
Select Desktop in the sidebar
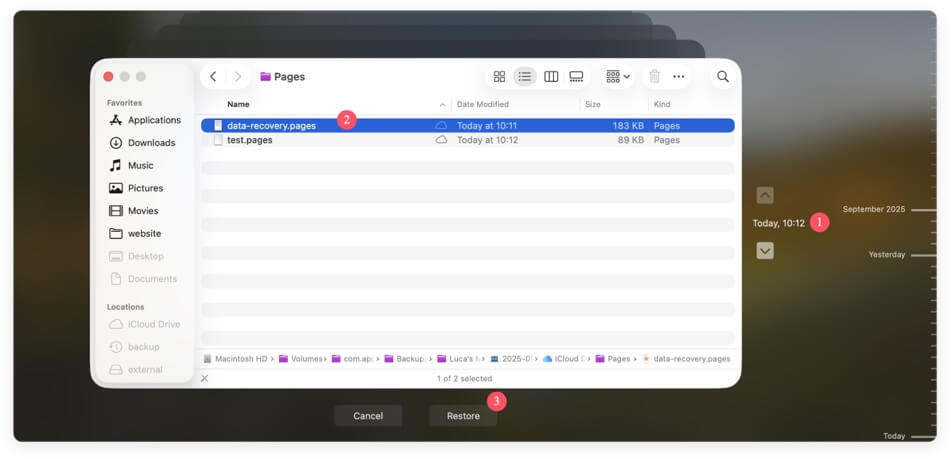point(136,256)
